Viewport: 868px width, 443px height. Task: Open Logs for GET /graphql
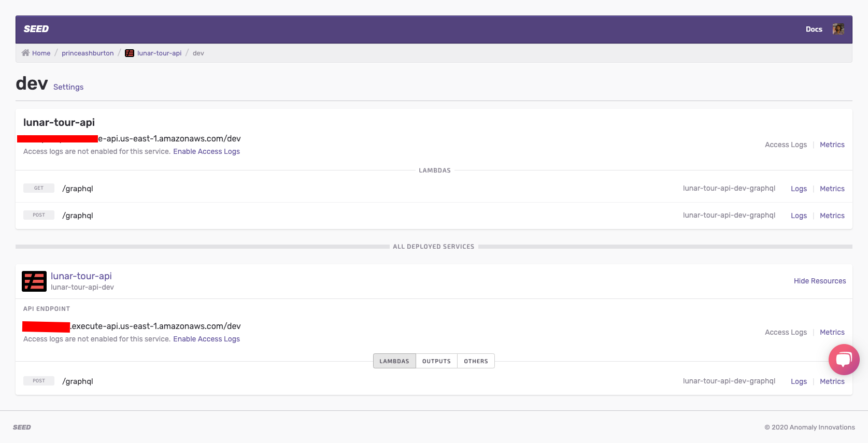(x=799, y=189)
